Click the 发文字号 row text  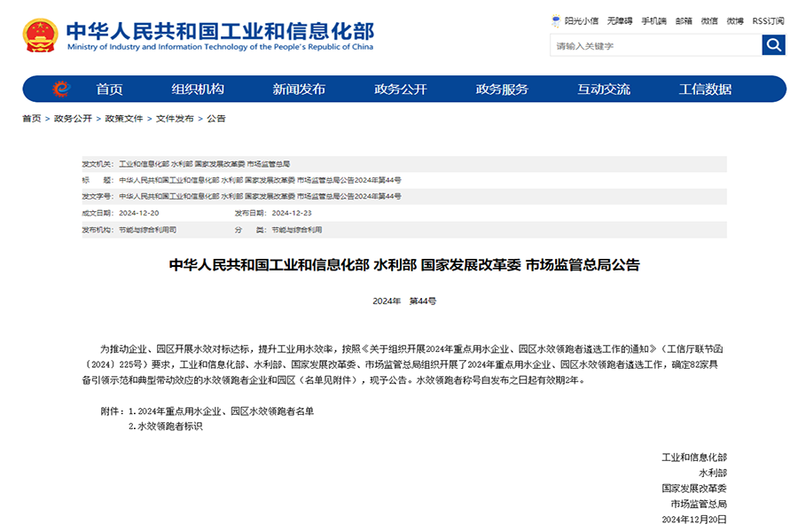[x=260, y=197]
